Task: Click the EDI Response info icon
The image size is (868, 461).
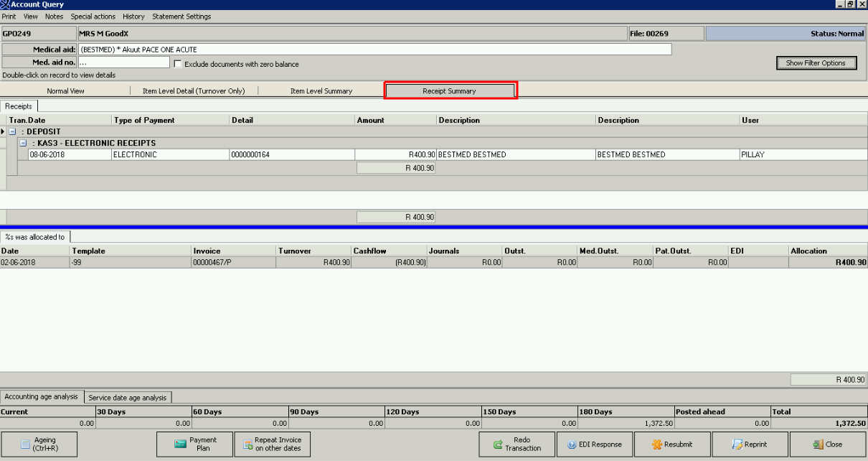Action: click(572, 444)
